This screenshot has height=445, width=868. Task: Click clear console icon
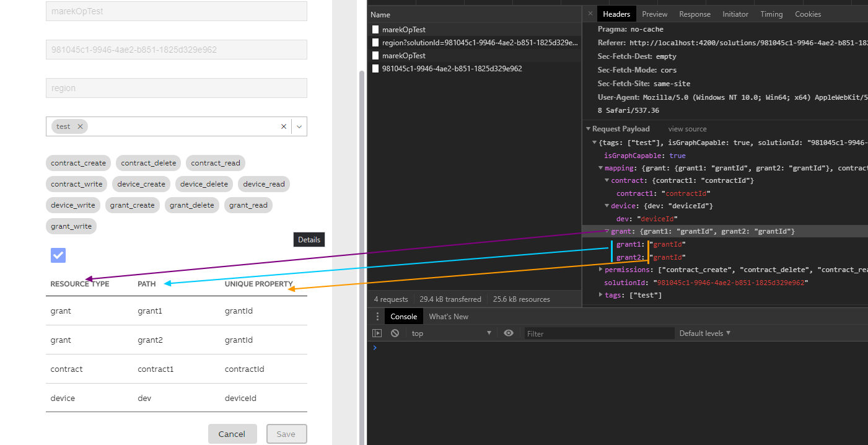click(x=395, y=333)
